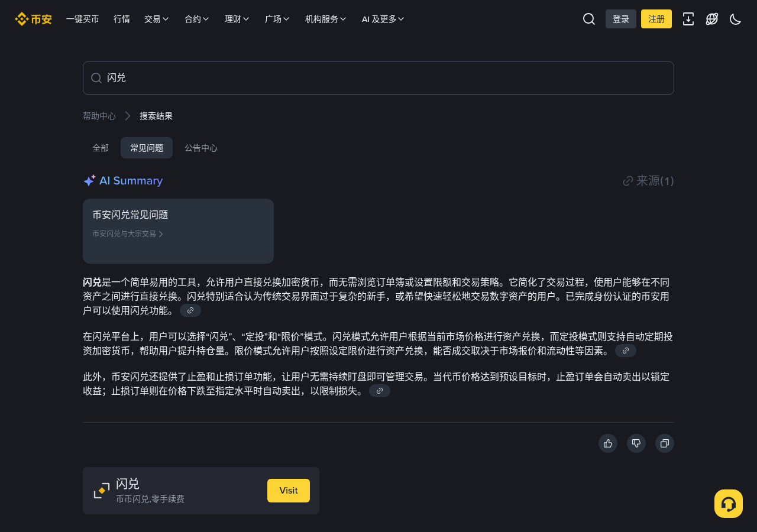Click the 登录 button
Viewport: 757px width, 532px height.
coord(621,19)
